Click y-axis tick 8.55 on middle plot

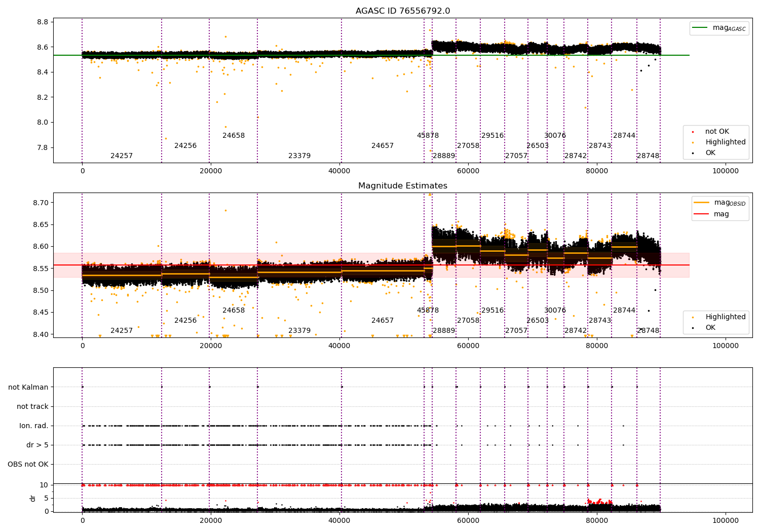pyautogui.click(x=41, y=269)
